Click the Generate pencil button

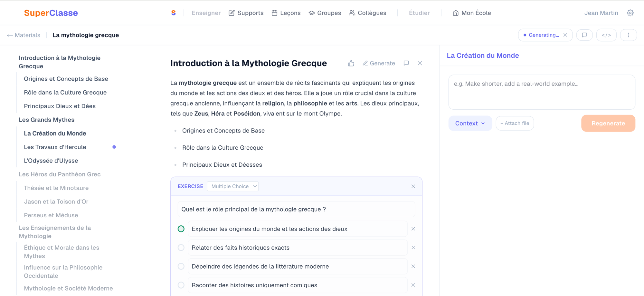pos(379,63)
